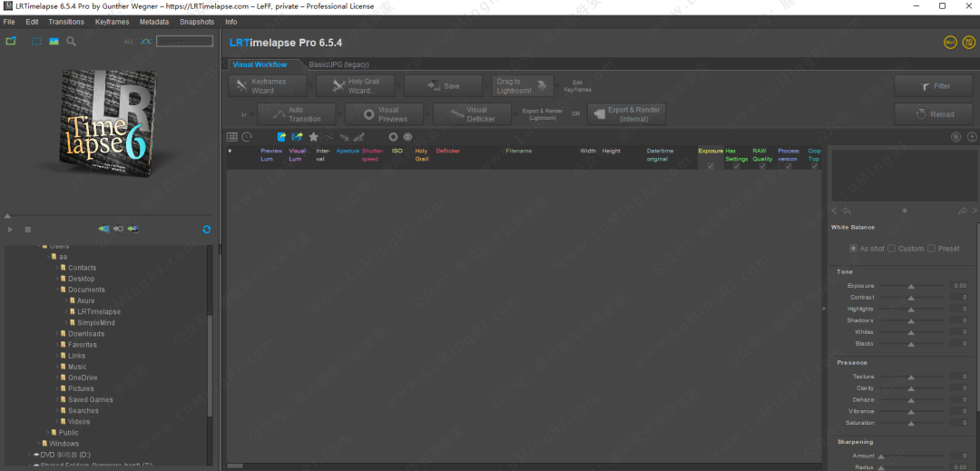Switch to the Basic/JPG (legacy) tab

point(337,64)
